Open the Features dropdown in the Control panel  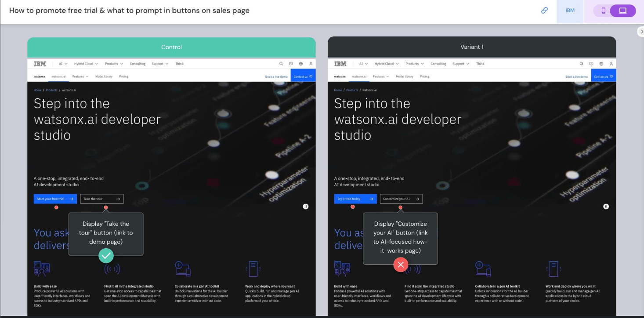point(80,76)
